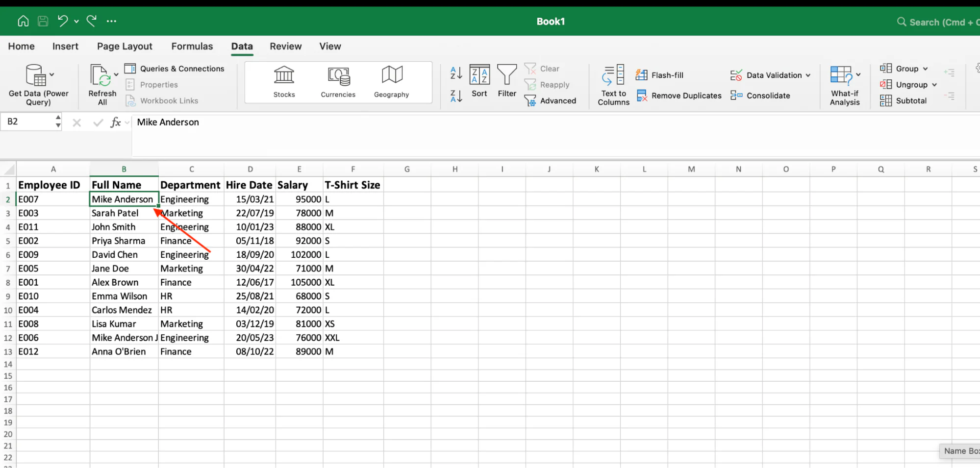Click Remove Duplicates
This screenshot has height=468, width=980.
pyautogui.click(x=678, y=96)
